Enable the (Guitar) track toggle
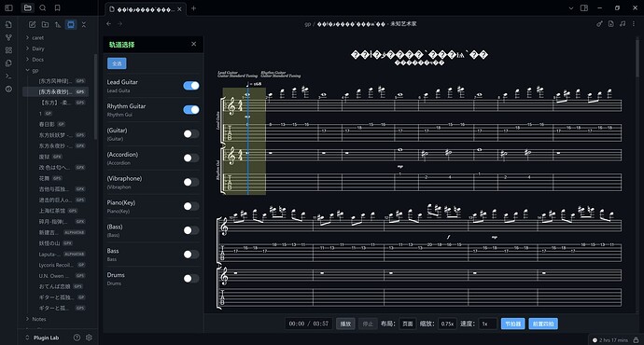The width and height of the screenshot is (644, 345). click(191, 133)
